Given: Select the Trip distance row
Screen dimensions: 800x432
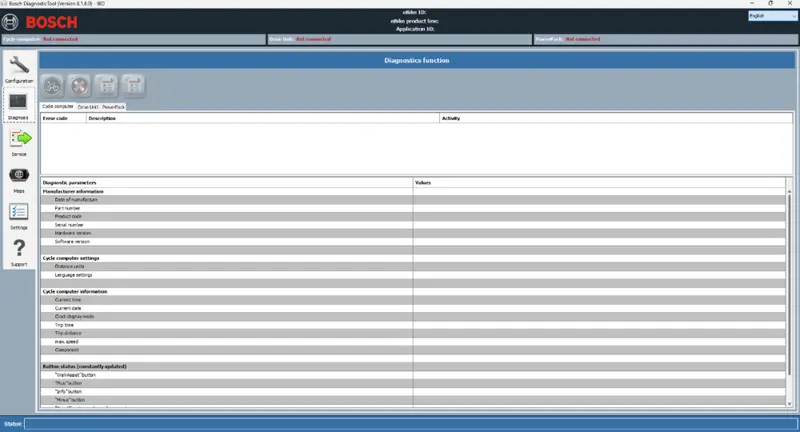Looking at the screenshot, I should (413, 333).
